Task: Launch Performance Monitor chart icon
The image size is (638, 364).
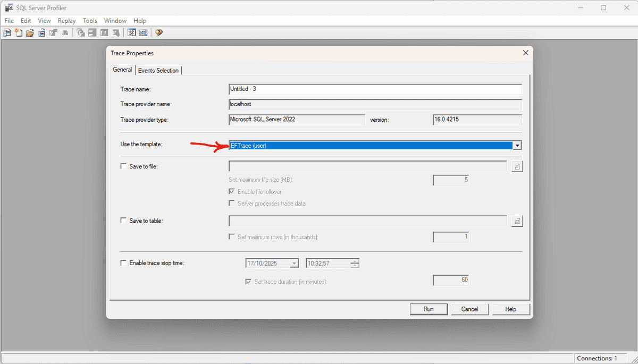Action: coord(143,32)
